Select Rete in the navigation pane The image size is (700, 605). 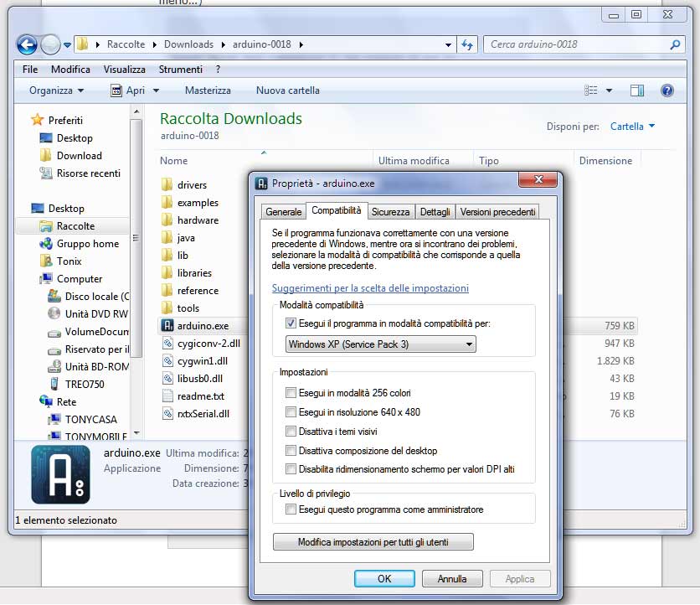[58, 401]
